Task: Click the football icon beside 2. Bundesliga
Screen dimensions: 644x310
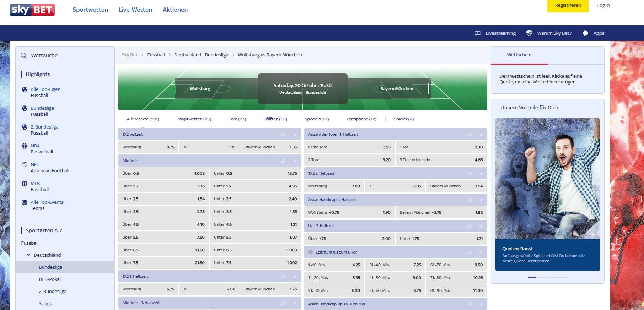Action: (25, 127)
